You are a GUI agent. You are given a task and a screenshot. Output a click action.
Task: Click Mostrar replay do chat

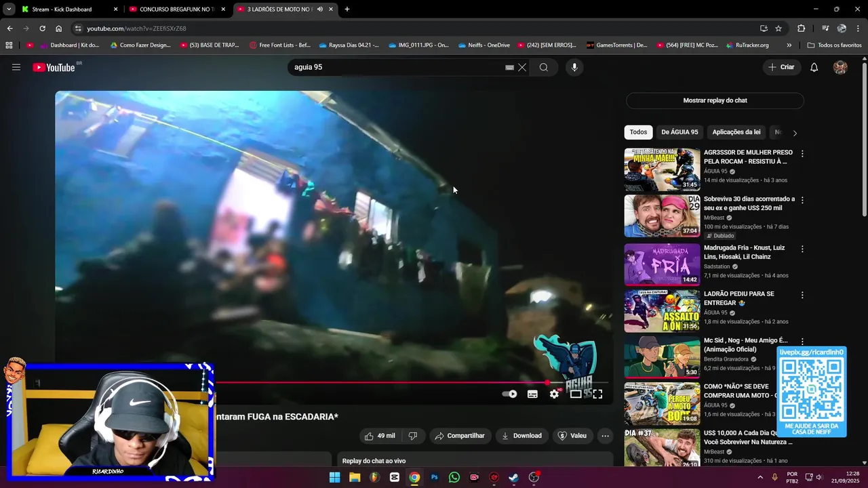pos(715,100)
